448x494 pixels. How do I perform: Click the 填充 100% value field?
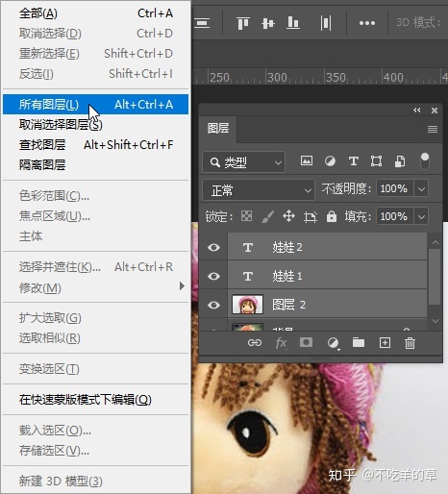pos(395,216)
